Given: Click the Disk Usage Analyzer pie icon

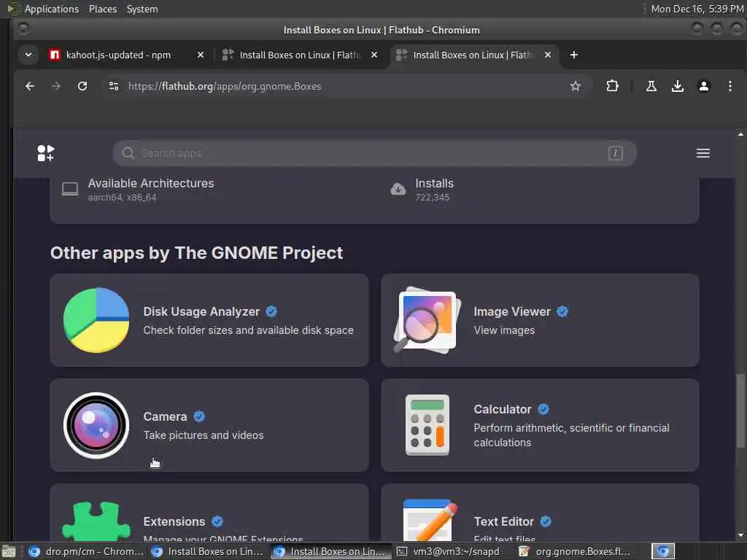Looking at the screenshot, I should tap(96, 320).
